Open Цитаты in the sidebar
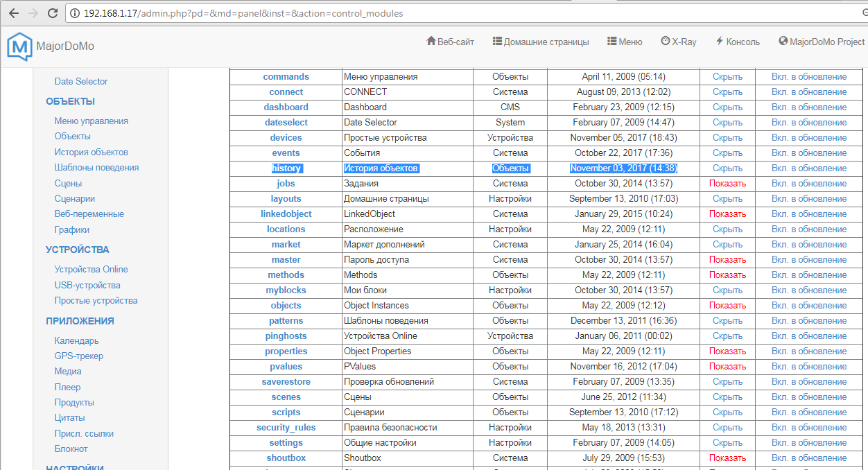Viewport: 868px width, 470px height. (x=70, y=417)
